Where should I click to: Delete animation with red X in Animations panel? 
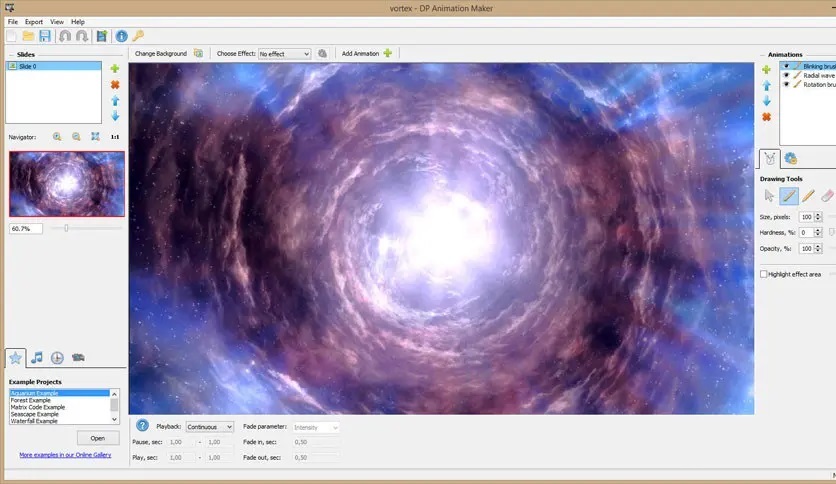coord(766,117)
